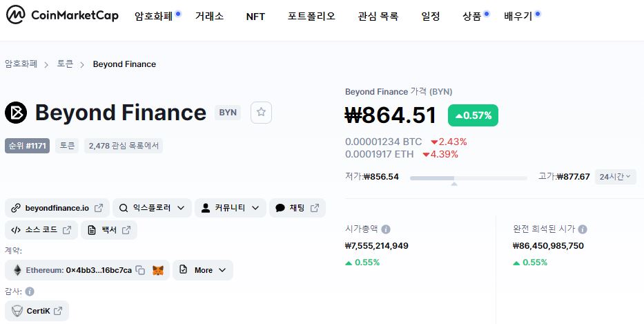Show info next to 감사 label
The width and height of the screenshot is (644, 324).
click(x=30, y=292)
